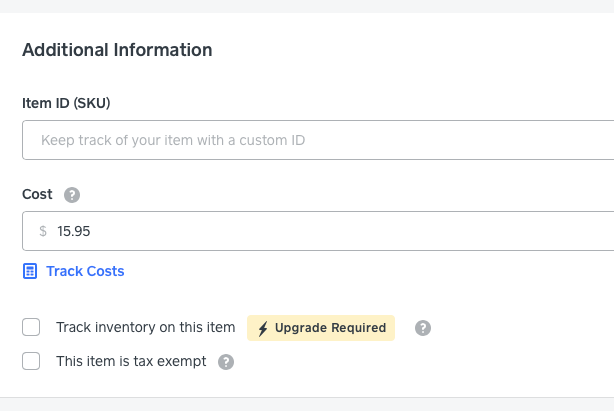This screenshot has width=614, height=411.
Task: Click the Cost field label
Action: click(38, 195)
